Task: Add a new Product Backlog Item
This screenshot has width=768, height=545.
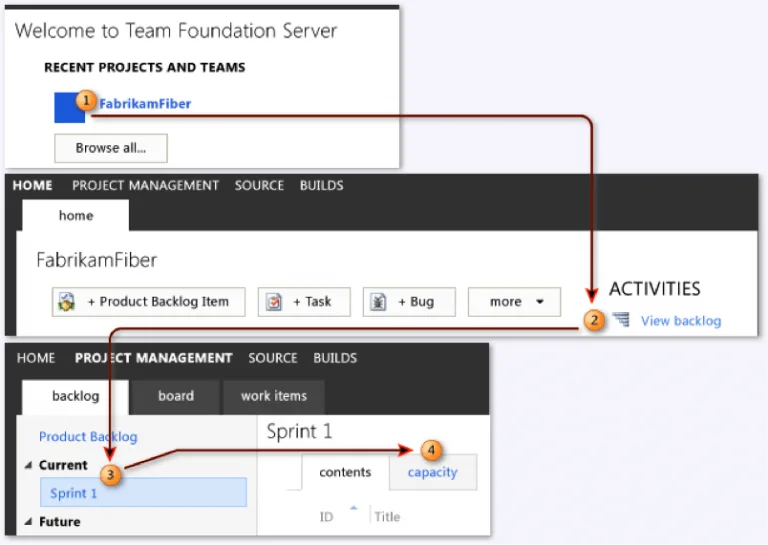Action: (148, 302)
